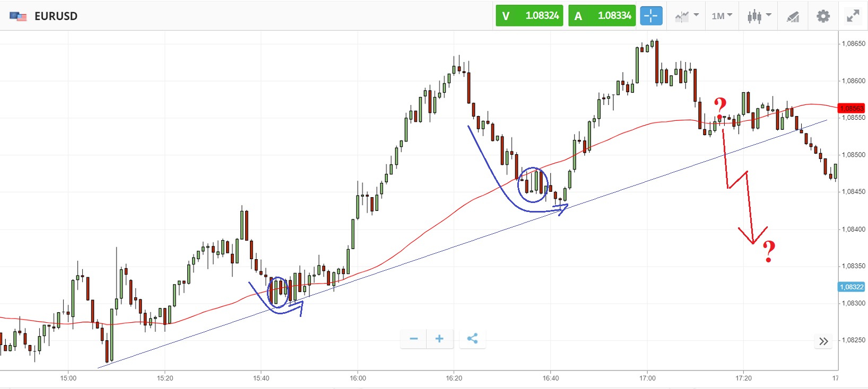Click the EURUSD symbol name

click(56, 16)
